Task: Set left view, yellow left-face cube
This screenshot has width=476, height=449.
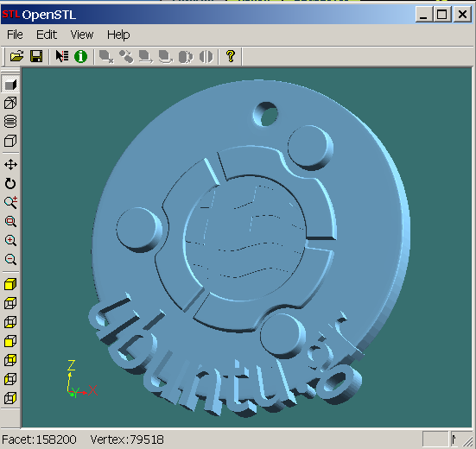Action: 10,379
